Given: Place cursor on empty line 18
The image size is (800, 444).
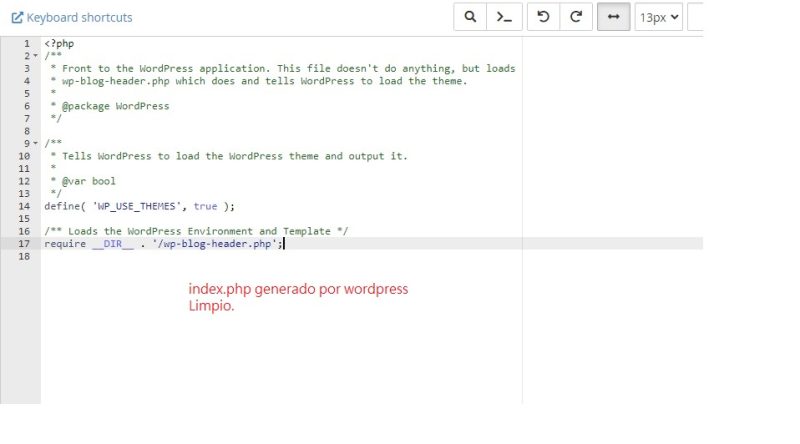Looking at the screenshot, I should click(200, 257).
